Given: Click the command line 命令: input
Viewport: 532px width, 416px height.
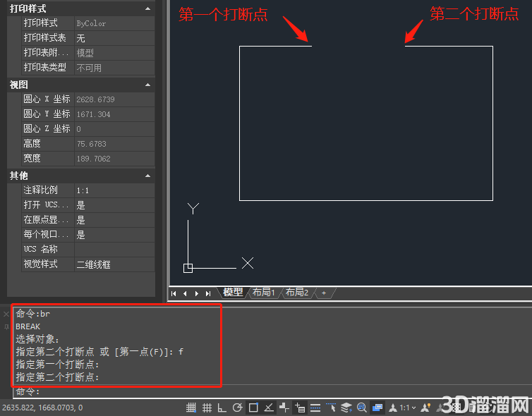Looking at the screenshot, I should pos(272,392).
